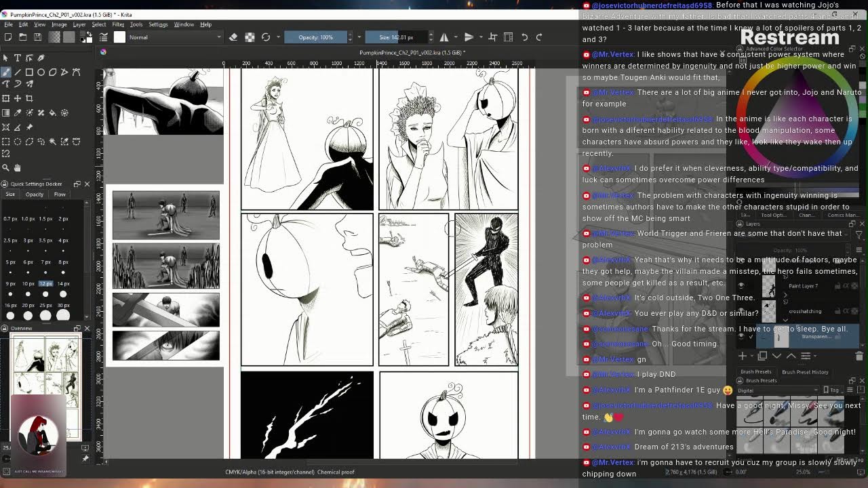Float the Overview docker
Image resolution: width=868 pixels, height=488 pixels.
click(77, 328)
